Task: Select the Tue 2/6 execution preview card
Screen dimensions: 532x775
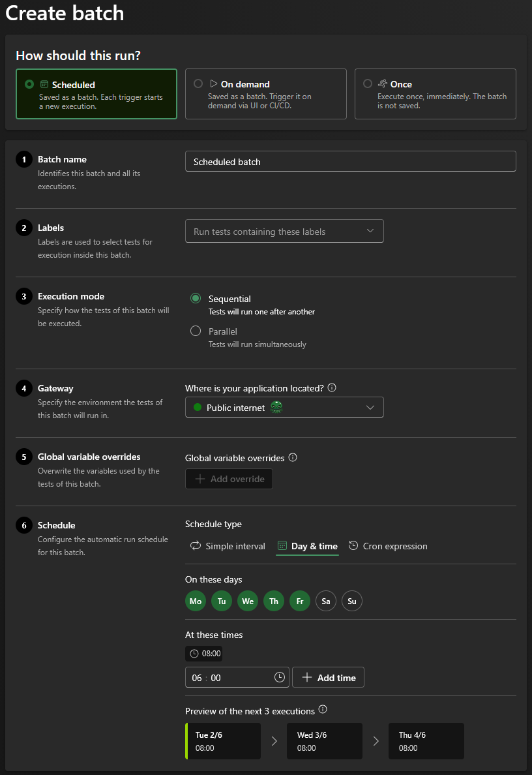Action: [x=223, y=741]
